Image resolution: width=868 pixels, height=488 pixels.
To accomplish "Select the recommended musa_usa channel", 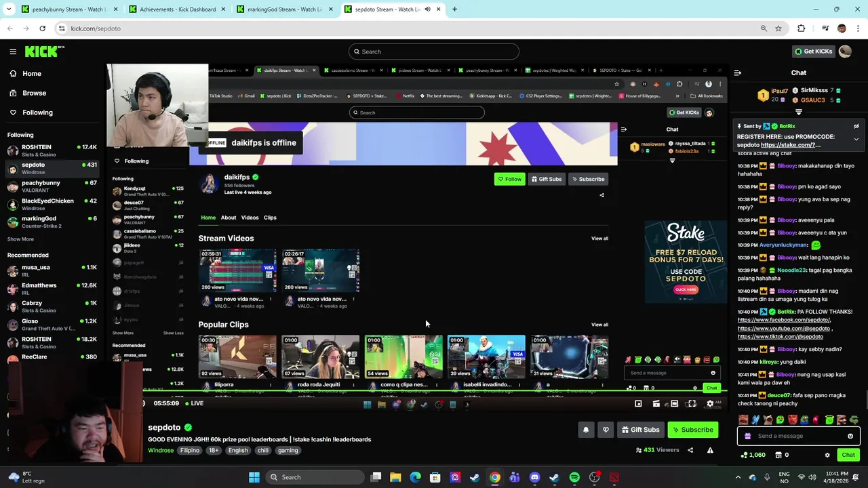I will (52, 270).
